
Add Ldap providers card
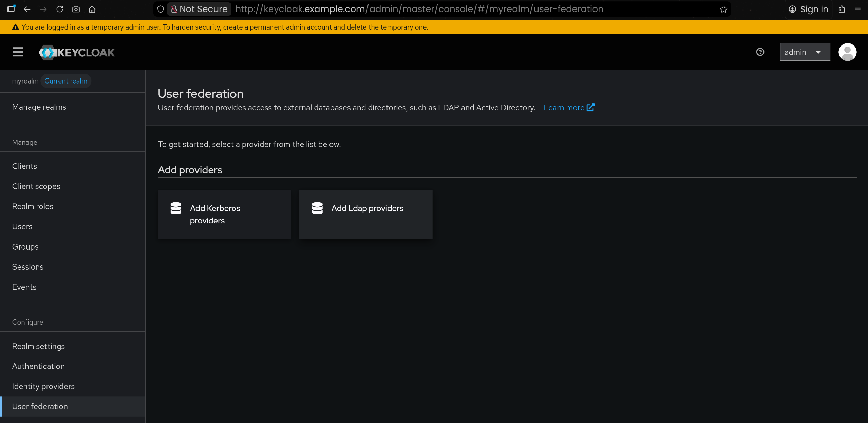[365, 214]
